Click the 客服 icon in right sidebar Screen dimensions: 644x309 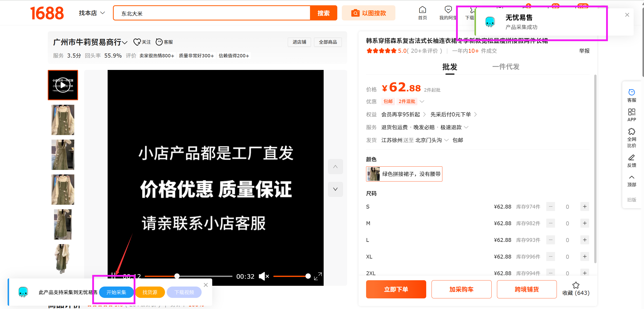[631, 93]
